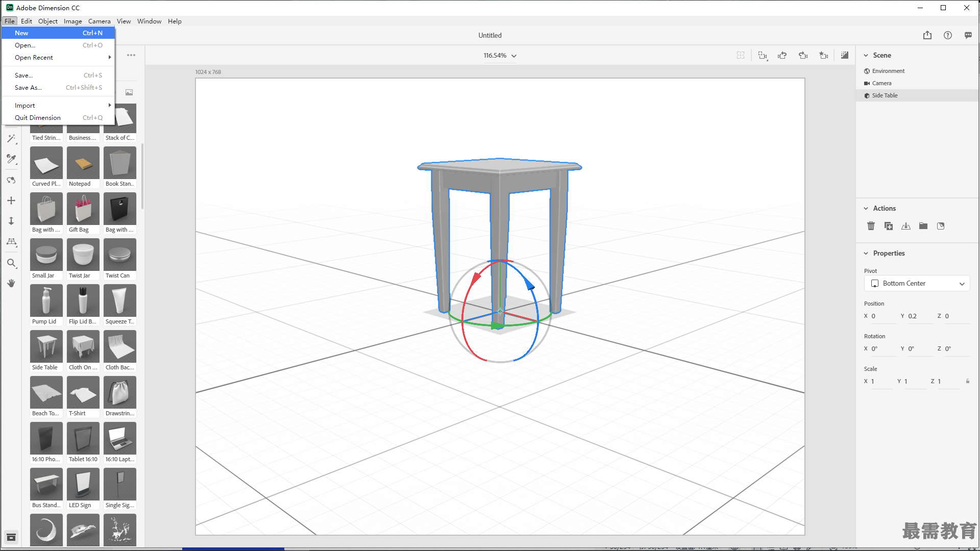Choose New from the File menu
The width and height of the screenshot is (980, 551).
58,33
